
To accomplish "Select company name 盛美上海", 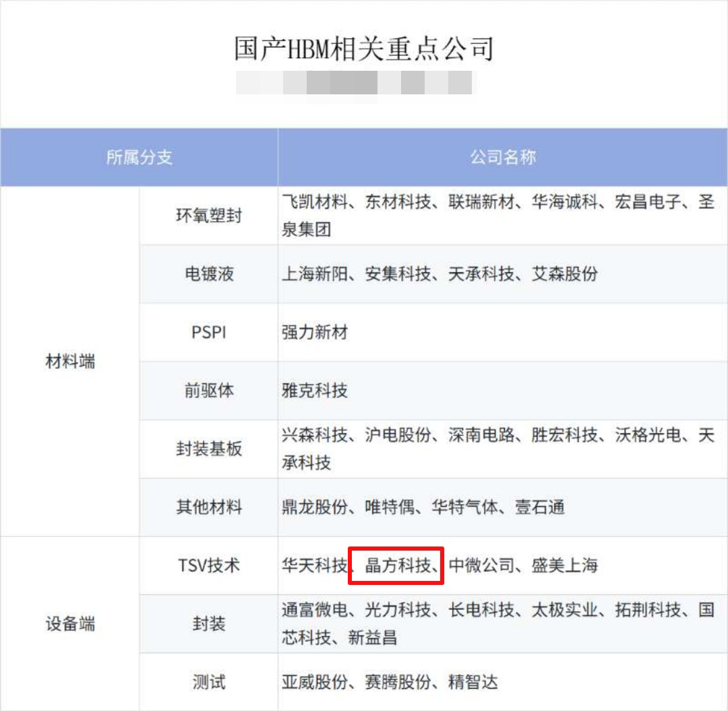I will click(x=565, y=565).
